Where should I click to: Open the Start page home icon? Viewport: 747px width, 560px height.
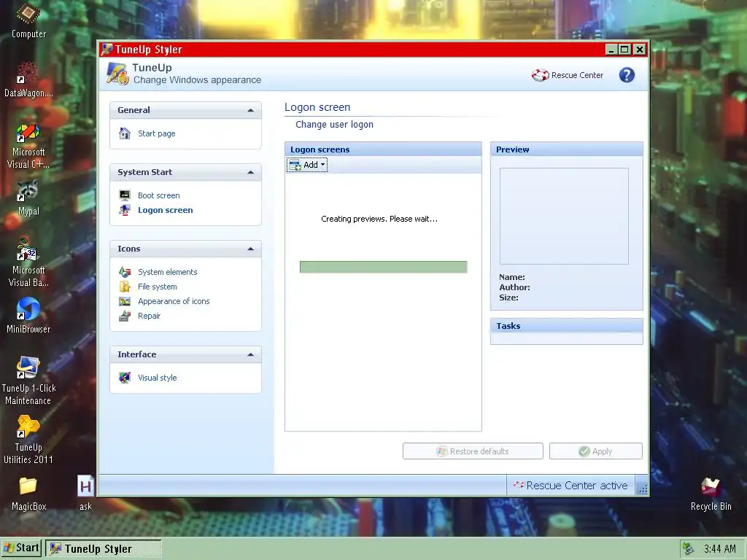pyautogui.click(x=125, y=133)
